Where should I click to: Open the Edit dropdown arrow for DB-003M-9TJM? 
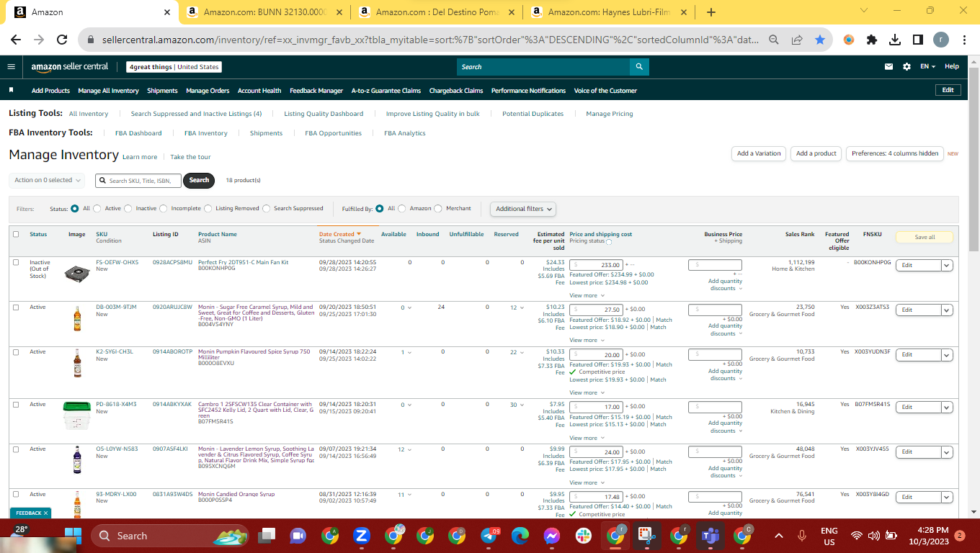947,310
